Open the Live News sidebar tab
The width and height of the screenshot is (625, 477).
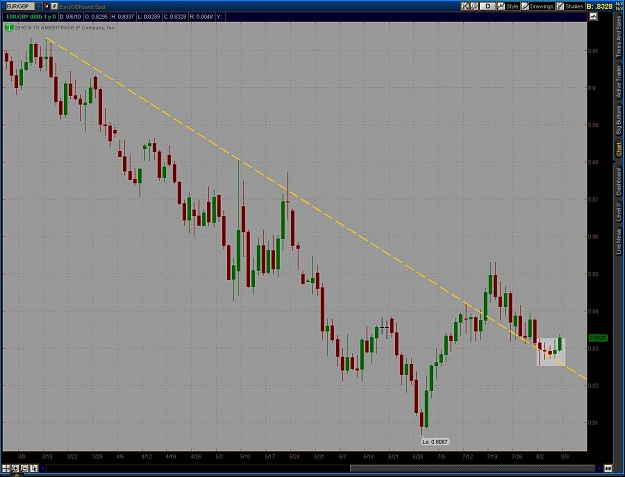click(619, 241)
